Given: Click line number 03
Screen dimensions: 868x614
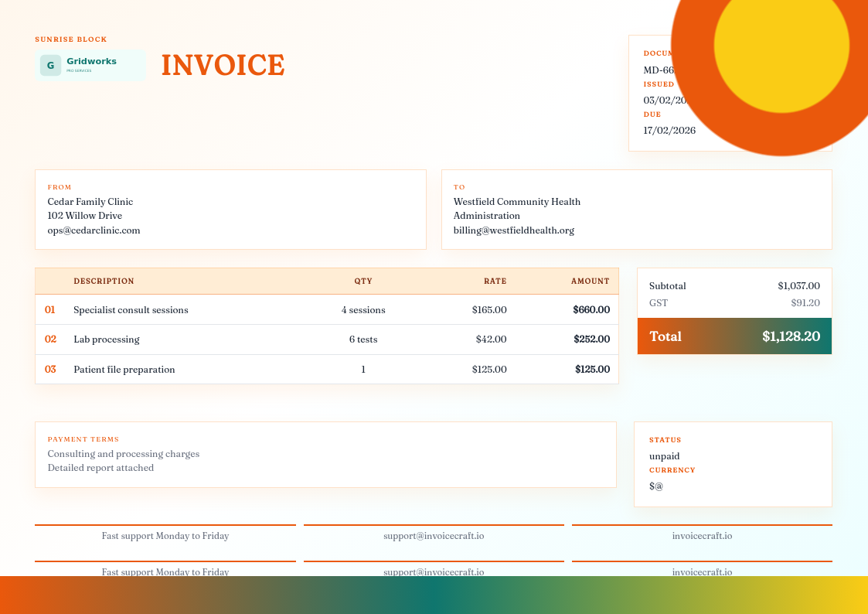Looking at the screenshot, I should coord(50,369).
